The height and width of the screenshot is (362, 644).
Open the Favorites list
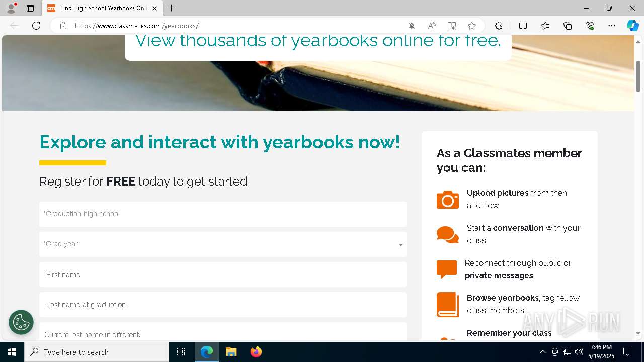(545, 26)
